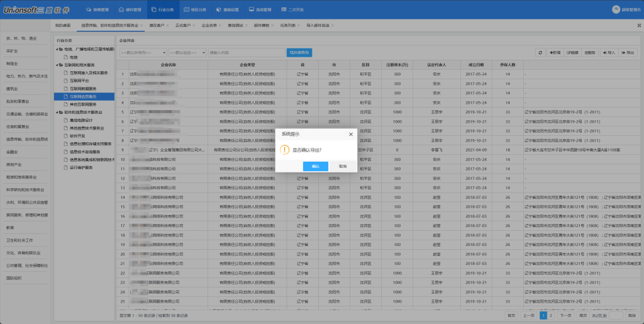
Task: Toggle fullscreen with the expand icon
Action: click(639, 25)
